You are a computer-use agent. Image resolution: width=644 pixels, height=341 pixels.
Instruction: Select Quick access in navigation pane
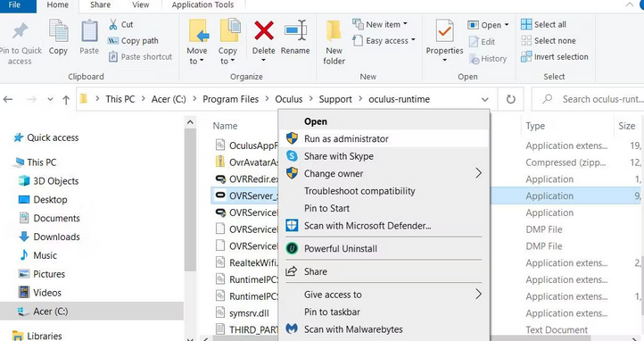point(46,137)
